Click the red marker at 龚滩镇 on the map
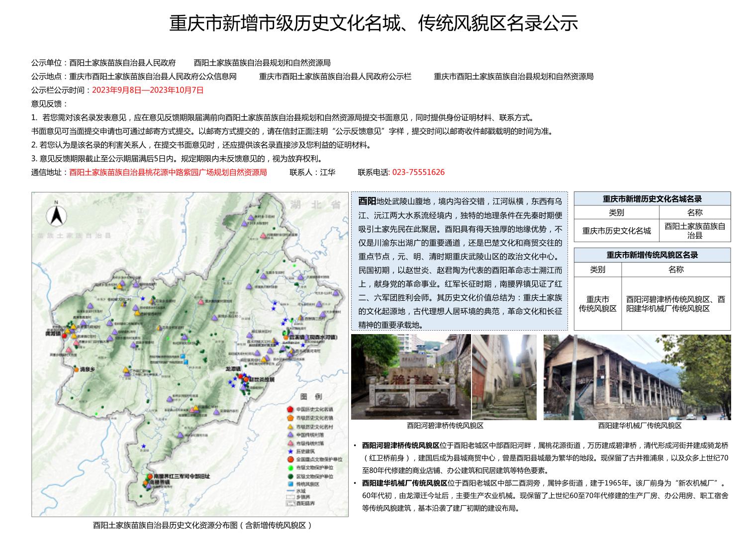 click(64, 336)
